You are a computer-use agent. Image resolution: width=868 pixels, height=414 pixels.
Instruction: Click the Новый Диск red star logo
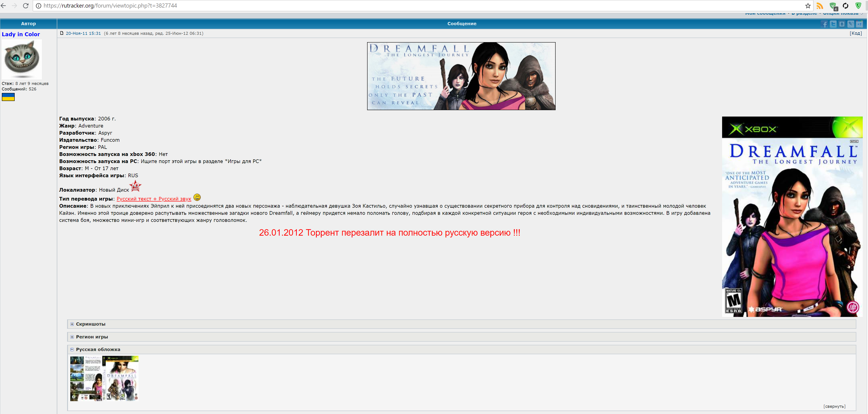(x=135, y=186)
